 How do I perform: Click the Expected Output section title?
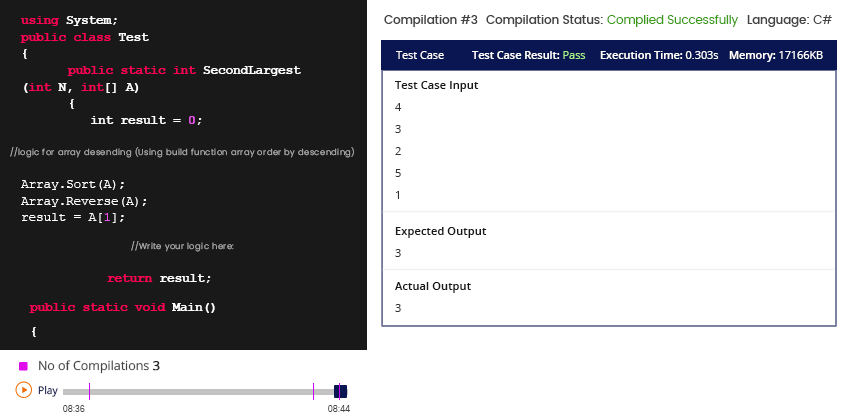(x=440, y=231)
